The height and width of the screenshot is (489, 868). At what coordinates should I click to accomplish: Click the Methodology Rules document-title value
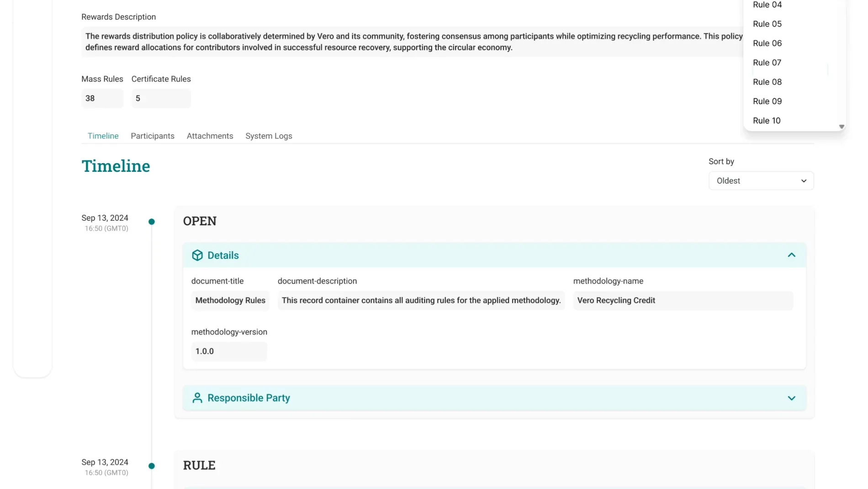point(230,300)
